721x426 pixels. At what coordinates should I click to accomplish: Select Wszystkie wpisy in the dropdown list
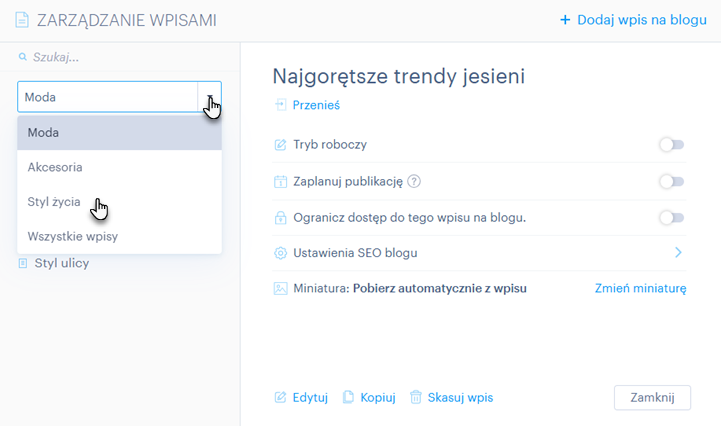(120, 236)
